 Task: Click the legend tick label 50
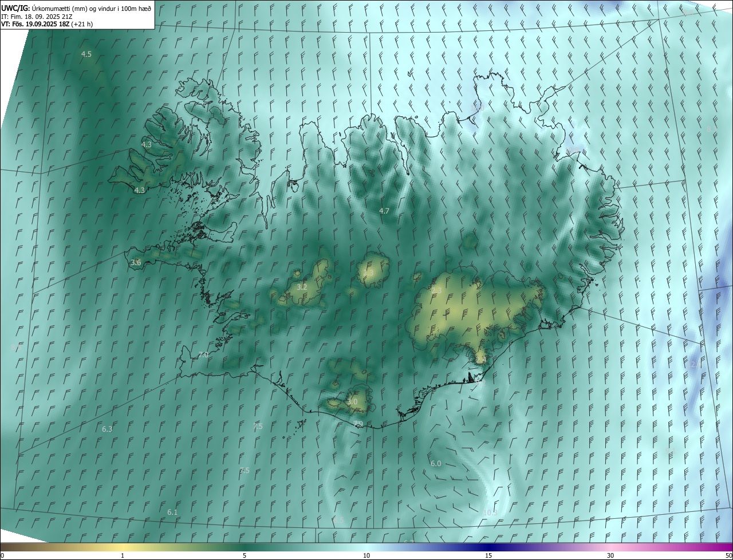pyautogui.click(x=728, y=555)
